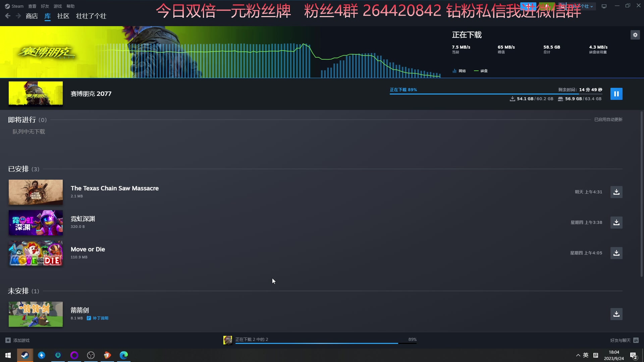
Task: Open The Texas Chain Saw Massacre title
Action: click(115, 188)
